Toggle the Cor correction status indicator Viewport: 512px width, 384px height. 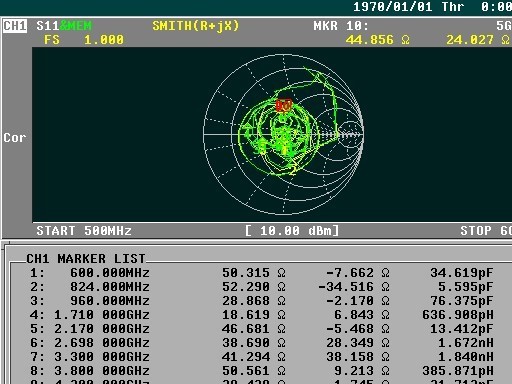coord(15,138)
